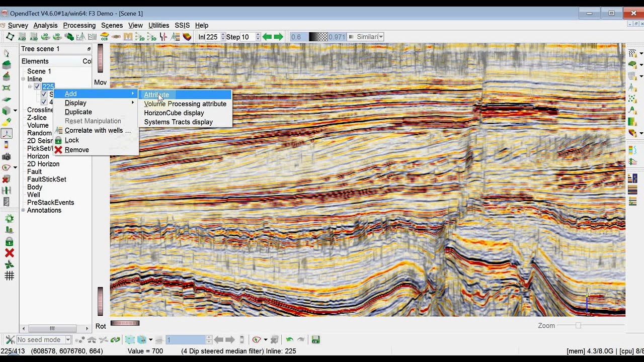Open dropdown arrow beside cube icon in left toolbar
644x362 pixels.
(15, 110)
